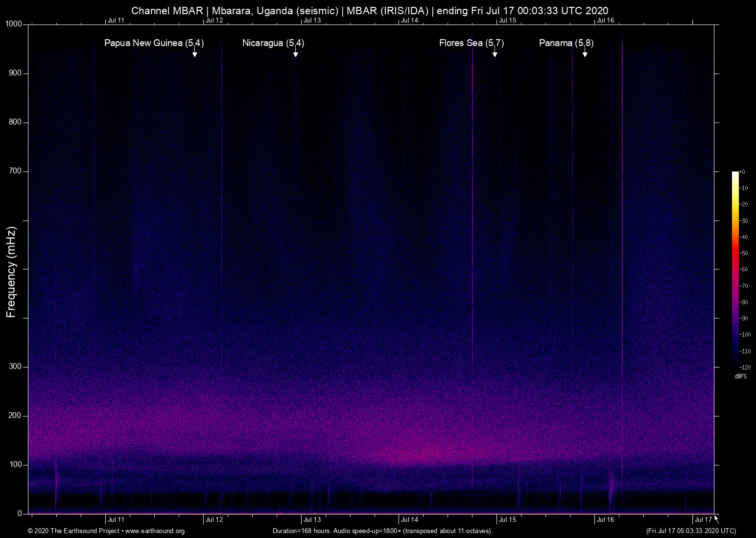Viewport: 756px width, 538px height.
Task: Click the Jul 14 tick on bottom axis
Action: pos(409,519)
